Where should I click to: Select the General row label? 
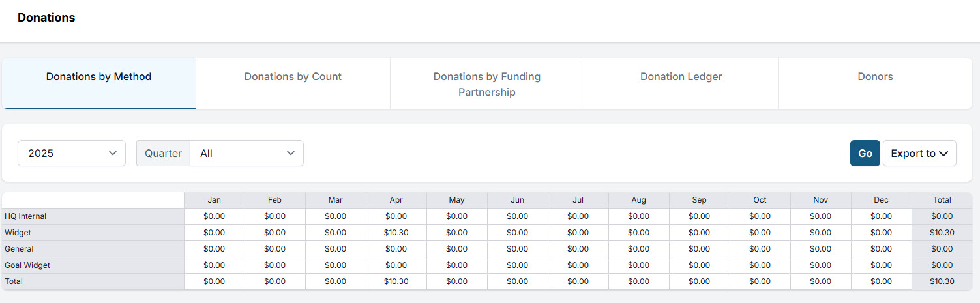pyautogui.click(x=19, y=249)
